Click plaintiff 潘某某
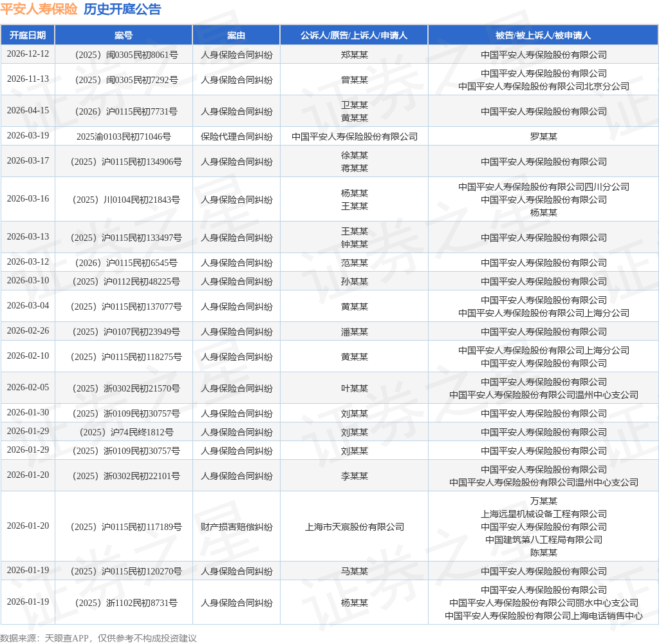The image size is (659, 644). coord(355,332)
